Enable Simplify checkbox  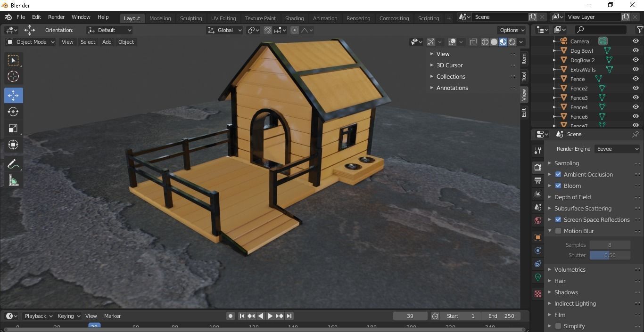pyautogui.click(x=558, y=326)
